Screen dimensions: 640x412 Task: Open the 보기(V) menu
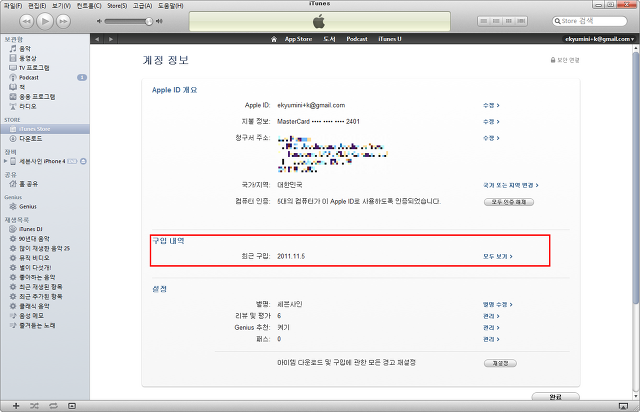(x=61, y=6)
